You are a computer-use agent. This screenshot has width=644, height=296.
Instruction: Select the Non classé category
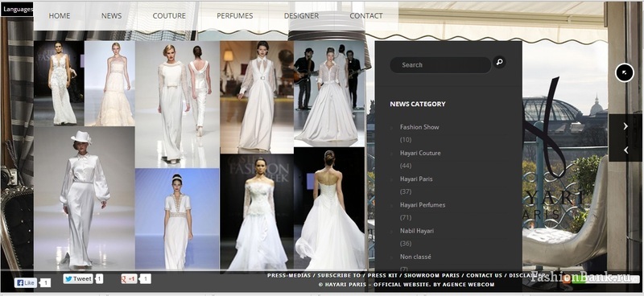click(415, 257)
